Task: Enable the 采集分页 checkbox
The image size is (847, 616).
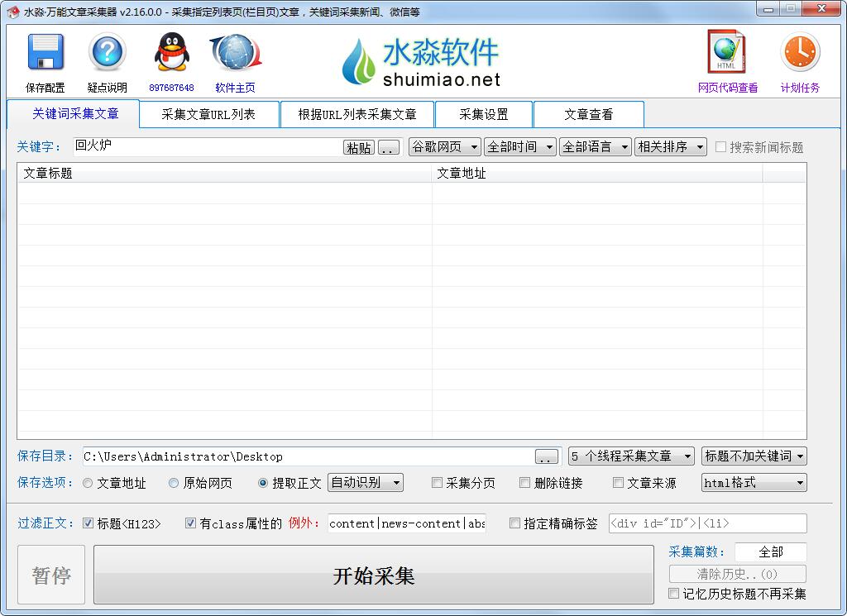Action: pos(438,483)
